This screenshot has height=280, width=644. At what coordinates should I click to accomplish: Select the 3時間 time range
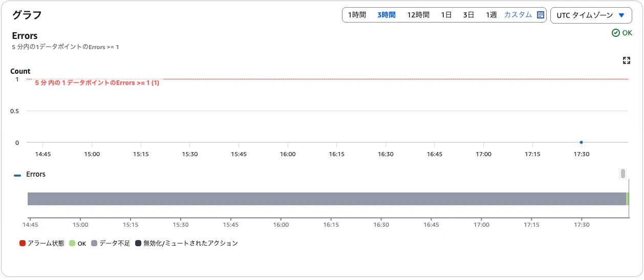(386, 15)
